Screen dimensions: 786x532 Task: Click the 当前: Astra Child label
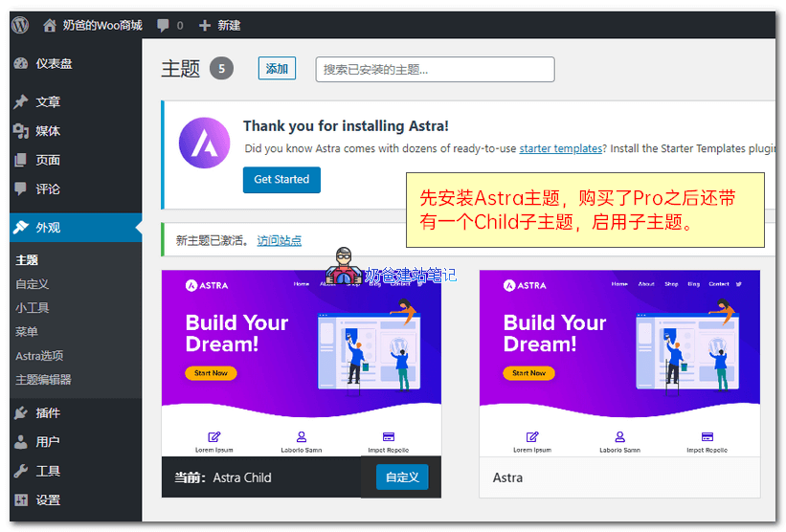tap(223, 477)
